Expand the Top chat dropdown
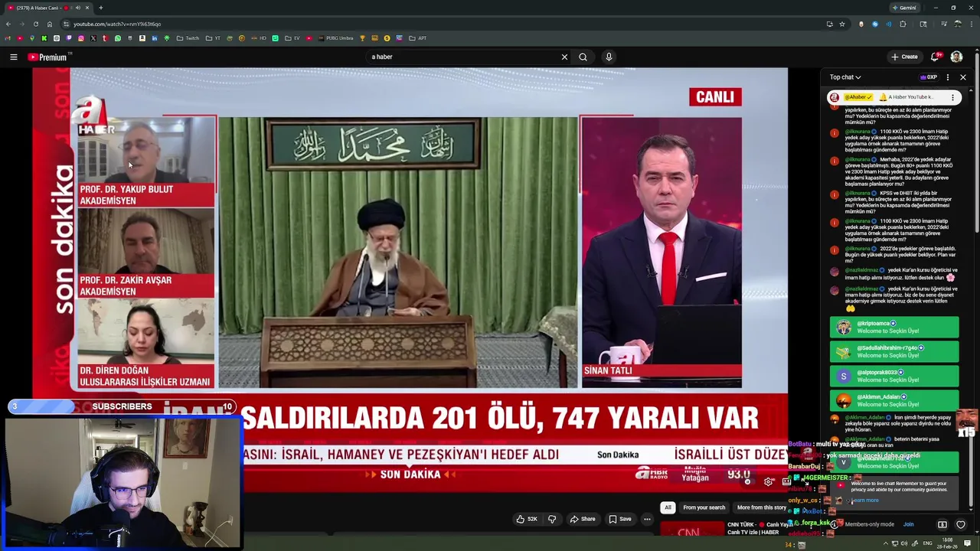The height and width of the screenshot is (551, 980). tap(845, 77)
